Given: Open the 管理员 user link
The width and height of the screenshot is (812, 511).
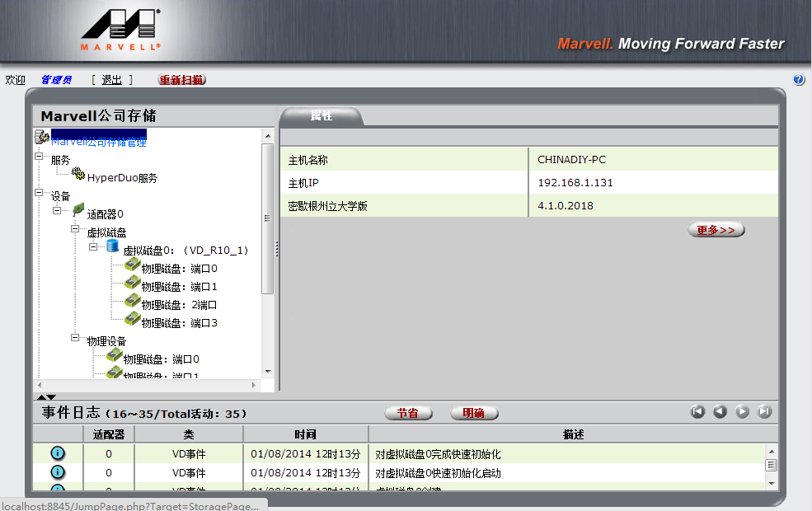Looking at the screenshot, I should pyautogui.click(x=56, y=80).
